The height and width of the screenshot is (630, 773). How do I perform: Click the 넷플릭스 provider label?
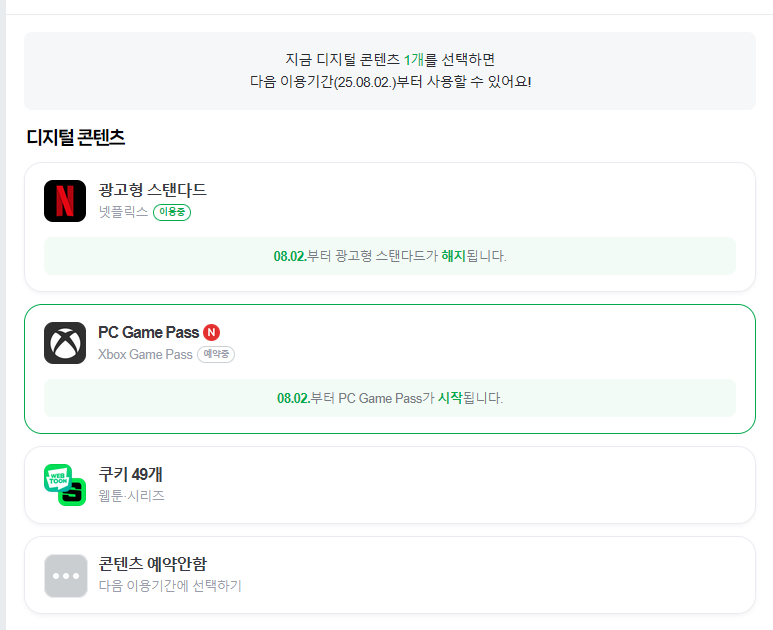click(123, 212)
